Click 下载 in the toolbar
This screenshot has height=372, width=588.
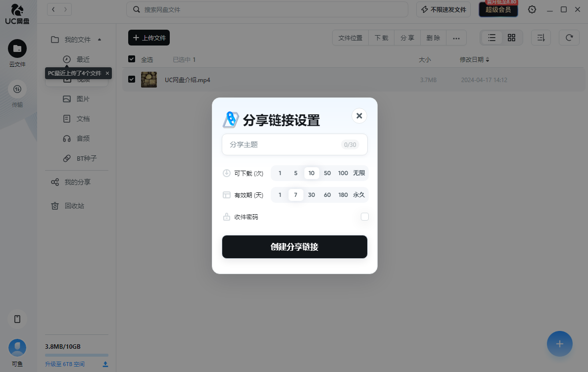tap(382, 38)
